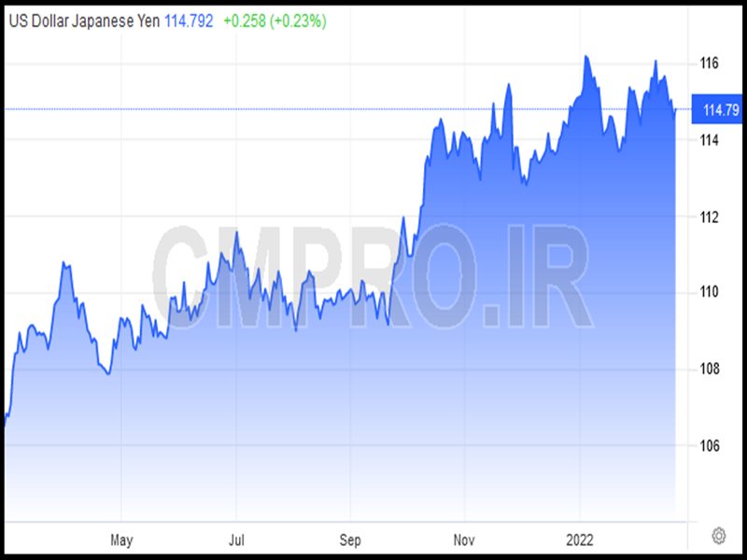
Task: Click the 114.792 quote value
Action: coord(189,21)
